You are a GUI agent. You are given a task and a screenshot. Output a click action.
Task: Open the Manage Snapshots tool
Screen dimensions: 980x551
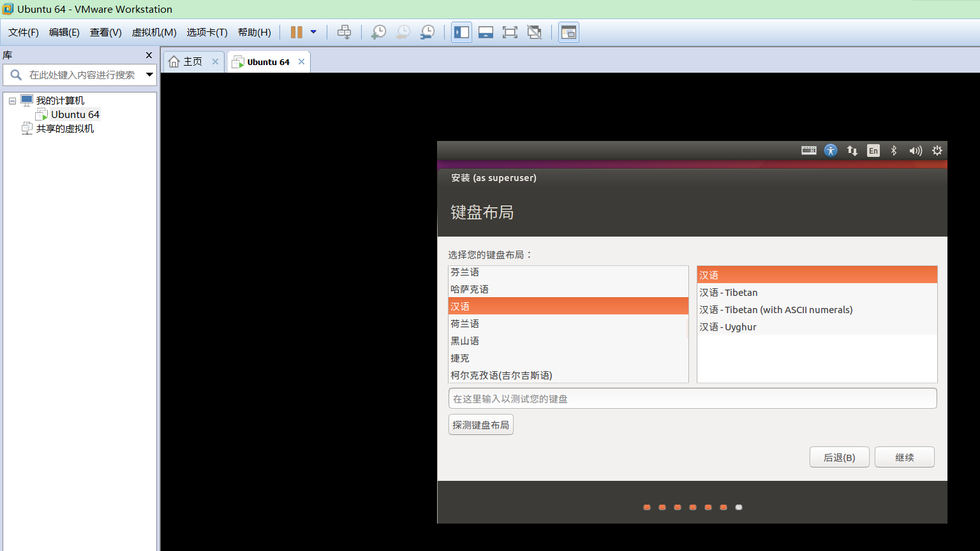(427, 32)
